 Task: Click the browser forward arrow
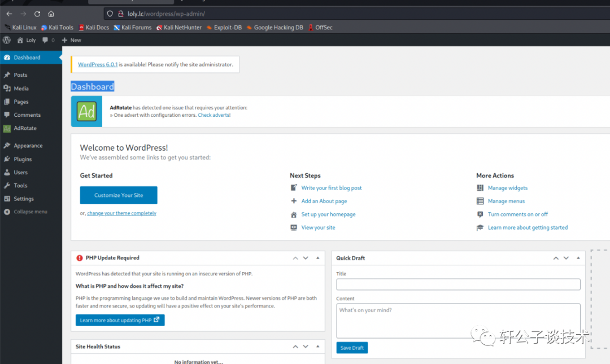coord(23,14)
